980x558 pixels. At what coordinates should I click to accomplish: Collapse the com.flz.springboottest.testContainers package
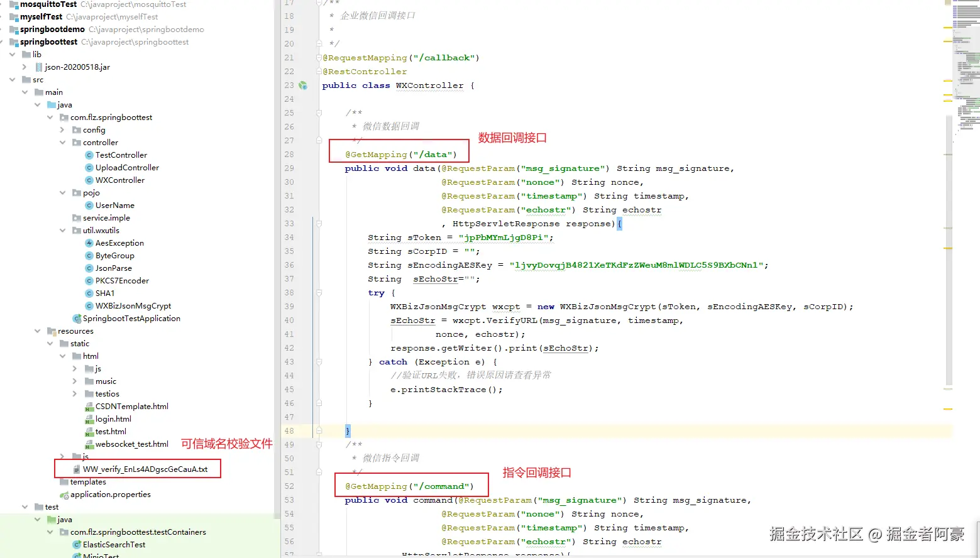click(x=50, y=532)
